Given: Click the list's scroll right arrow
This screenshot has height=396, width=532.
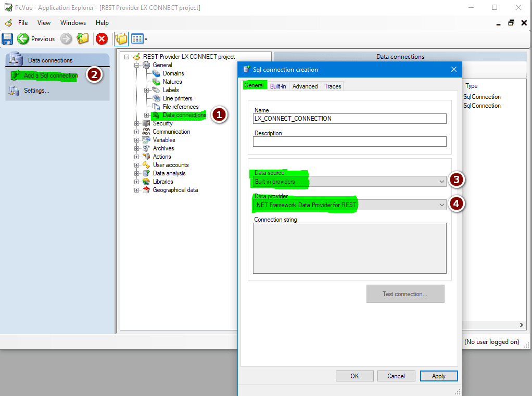Looking at the screenshot, I should tap(522, 325).
